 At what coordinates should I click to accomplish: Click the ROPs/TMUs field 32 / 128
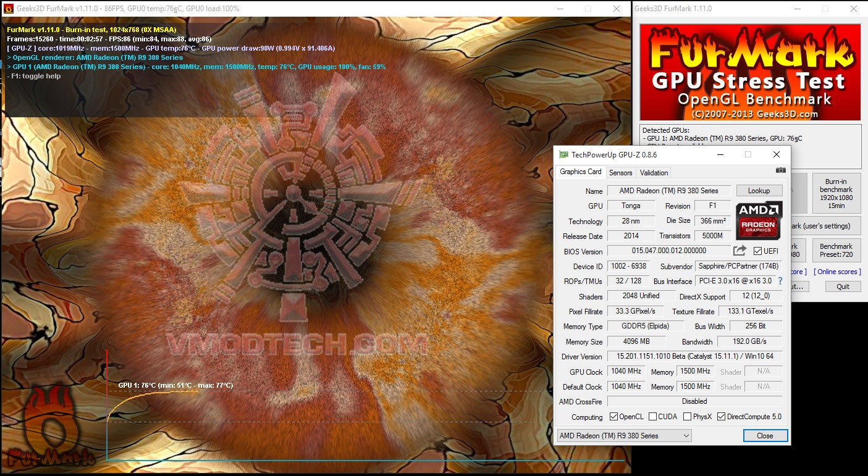pyautogui.click(x=628, y=281)
